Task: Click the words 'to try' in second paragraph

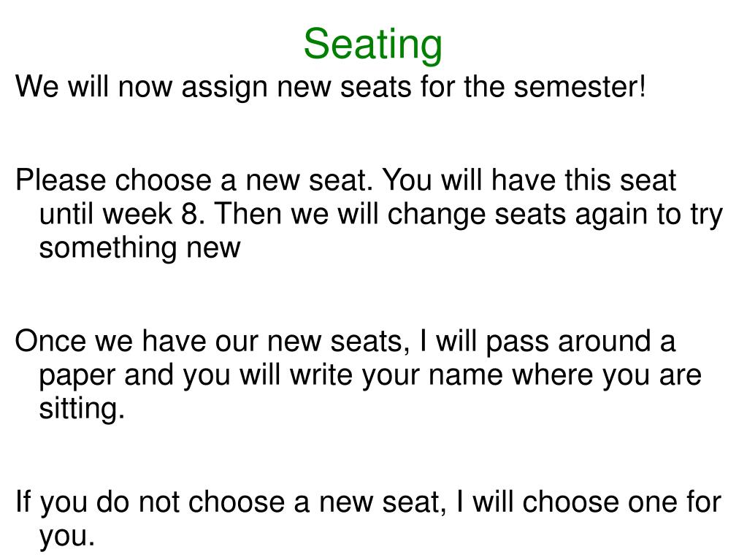Action: point(690,215)
